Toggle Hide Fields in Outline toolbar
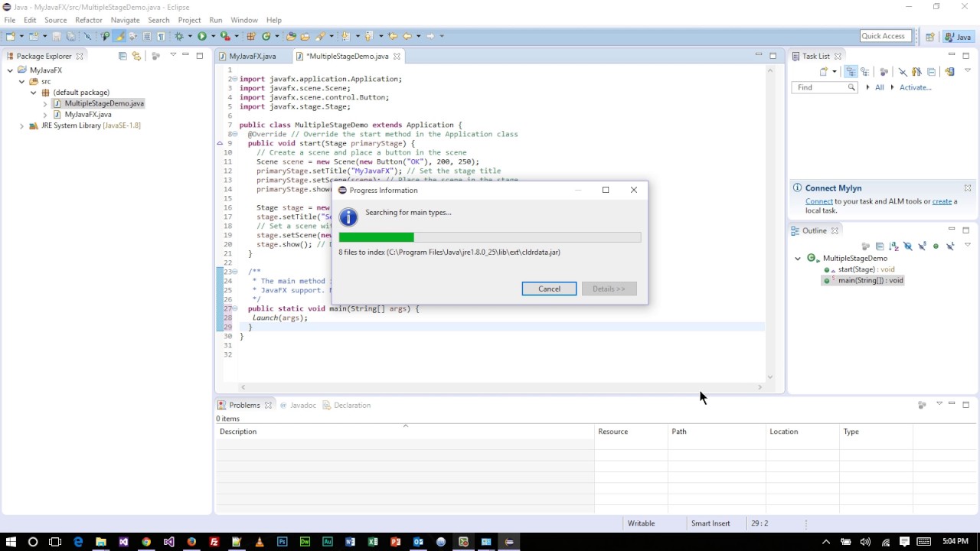 coord(908,246)
